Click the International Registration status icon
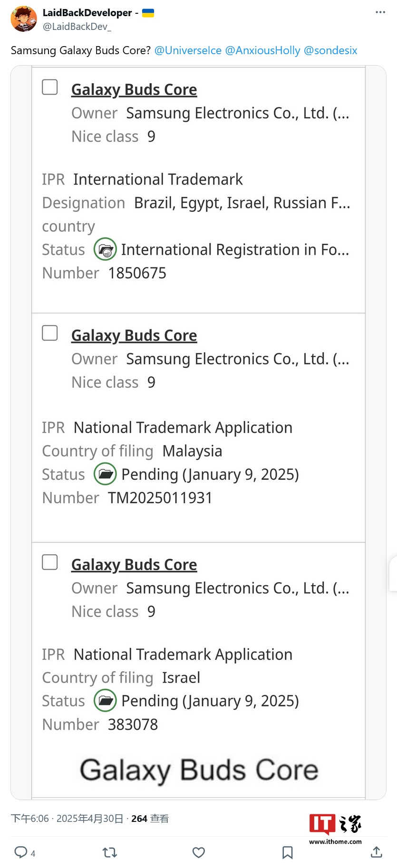397x868 pixels. (105, 249)
